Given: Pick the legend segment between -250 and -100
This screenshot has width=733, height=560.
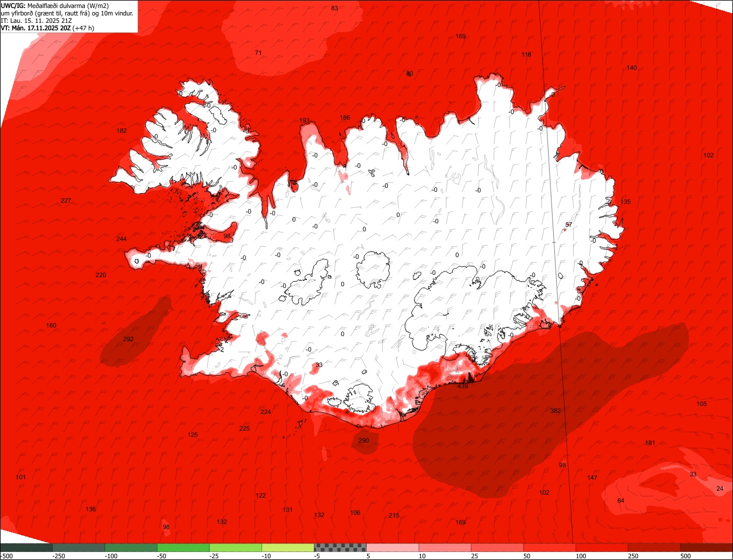Looking at the screenshot, I should point(79,547).
